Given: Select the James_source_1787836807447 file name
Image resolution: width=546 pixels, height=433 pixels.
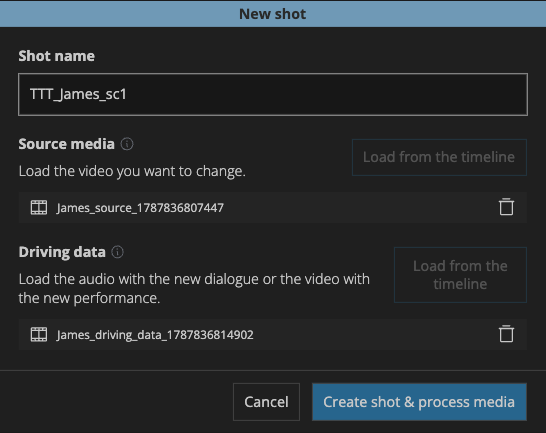Looking at the screenshot, I should point(140,208).
